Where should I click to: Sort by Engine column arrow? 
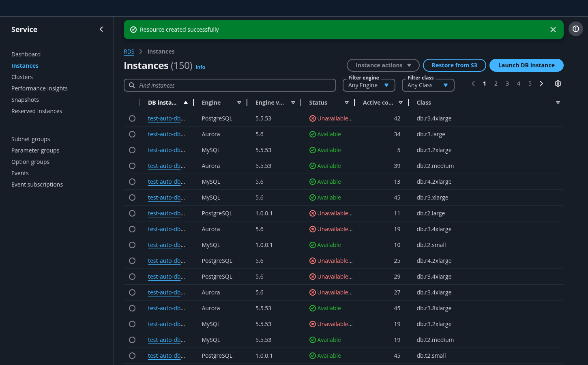click(239, 103)
